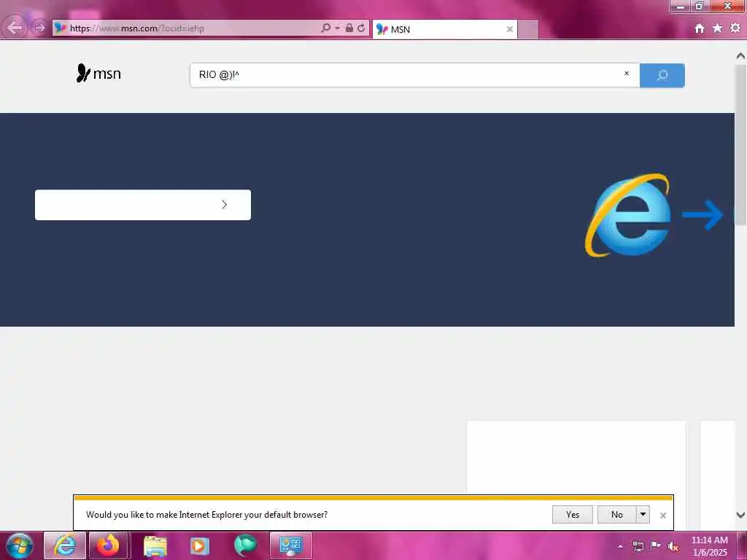
Task: Click the msn logo
Action: point(98,74)
